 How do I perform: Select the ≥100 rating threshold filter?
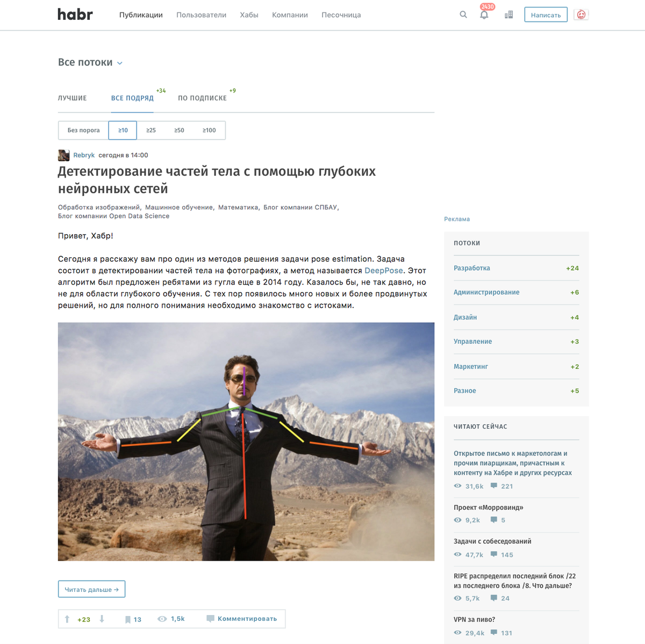coord(209,130)
